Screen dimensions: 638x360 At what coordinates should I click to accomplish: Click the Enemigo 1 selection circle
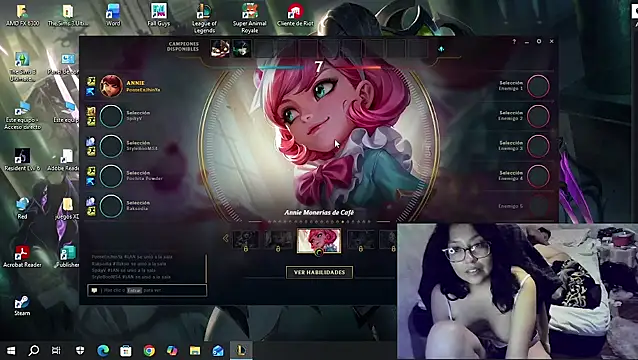(538, 86)
